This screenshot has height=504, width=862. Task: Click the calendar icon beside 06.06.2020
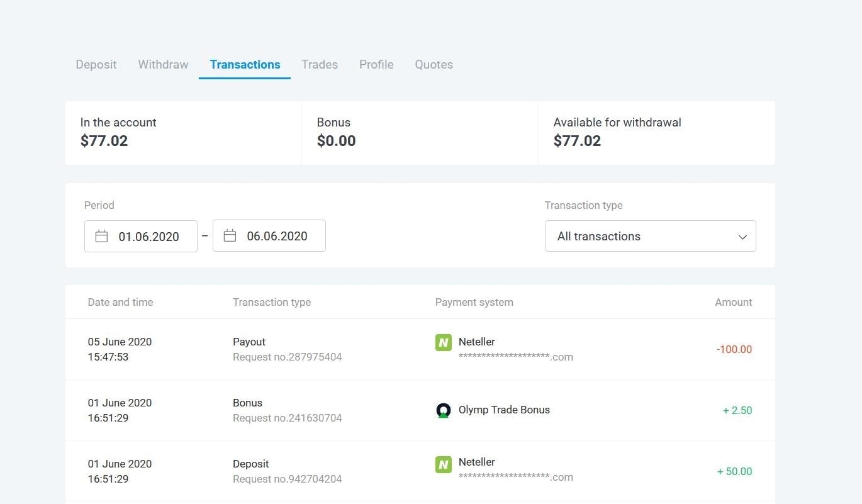point(230,235)
